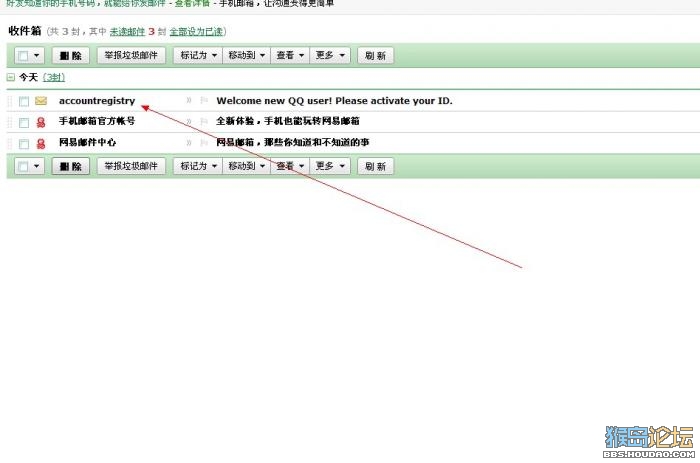Open top toolbar 查看 dropdown
Screen dimensions: 700x463
point(290,55)
